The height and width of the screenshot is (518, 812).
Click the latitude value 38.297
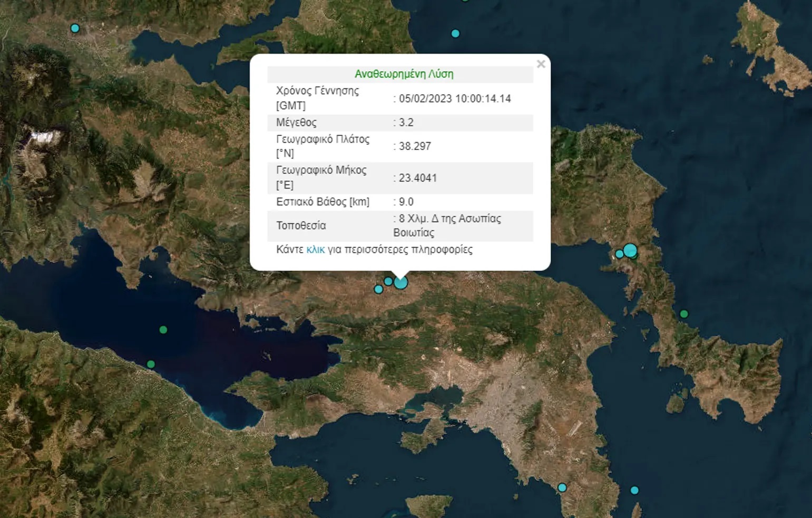coord(415,146)
